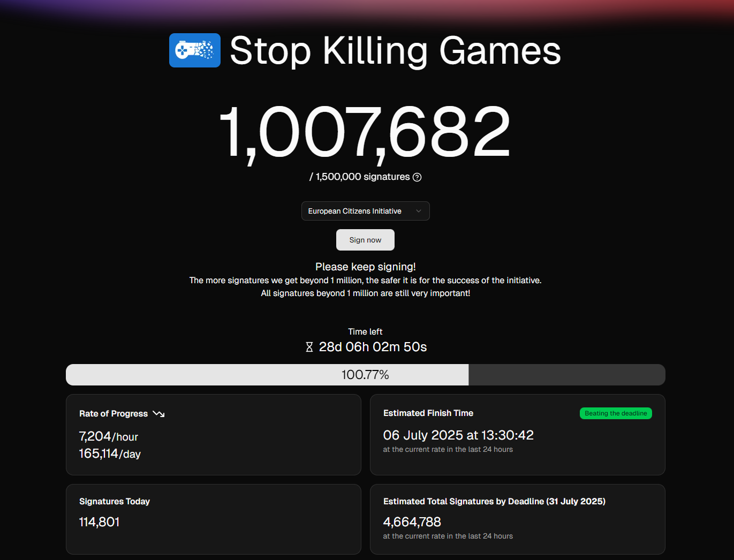Viewport: 734px width, 560px height.
Task: Click the 114,801 signatures today value
Action: (x=99, y=521)
